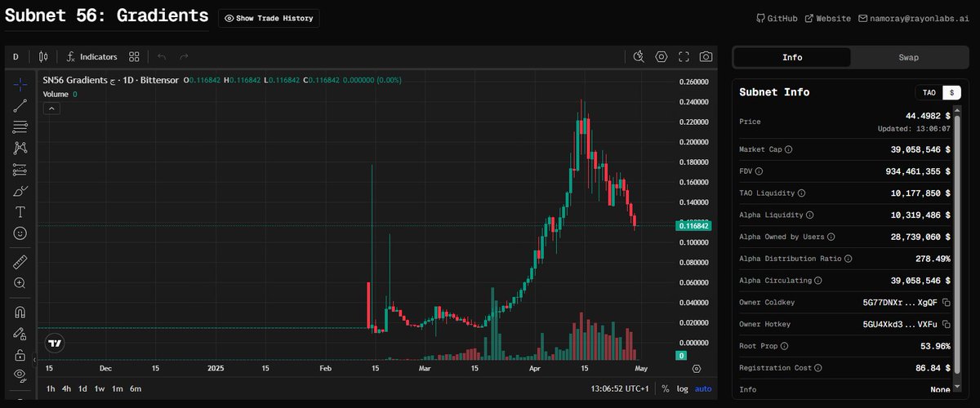Image resolution: width=980 pixels, height=408 pixels.
Task: Select the brush drawing tool
Action: point(20,191)
